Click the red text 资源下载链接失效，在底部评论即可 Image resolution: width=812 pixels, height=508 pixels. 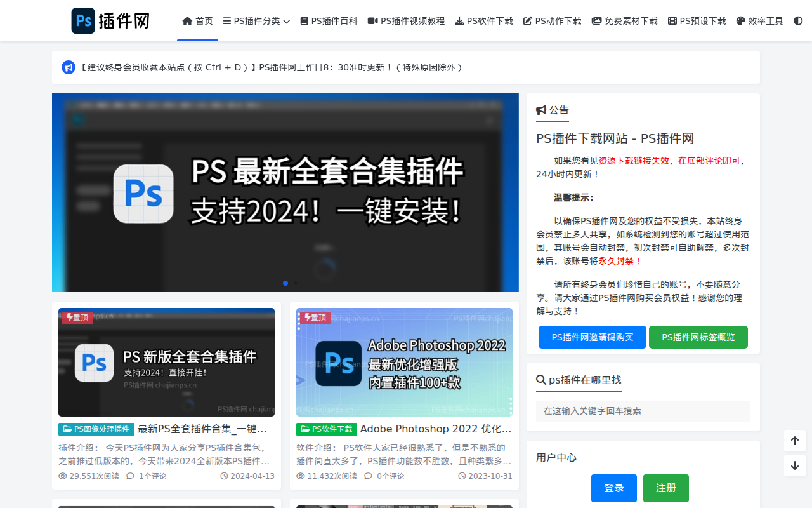669,161
